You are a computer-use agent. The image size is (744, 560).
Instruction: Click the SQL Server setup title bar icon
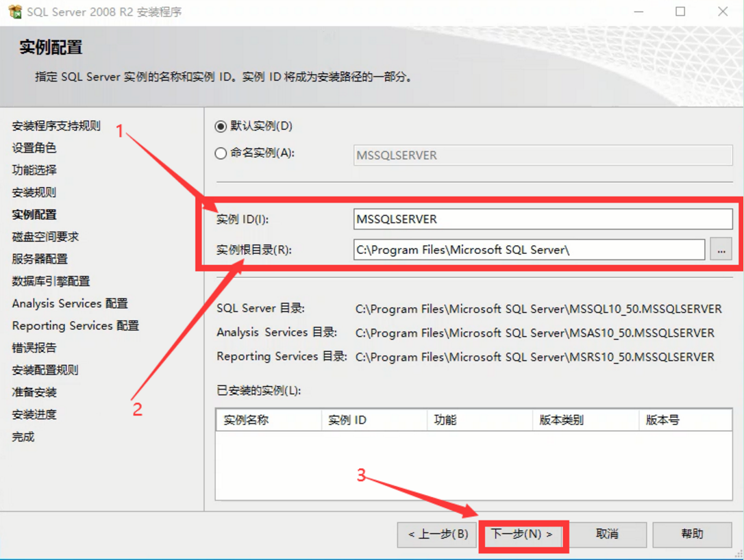tap(15, 12)
